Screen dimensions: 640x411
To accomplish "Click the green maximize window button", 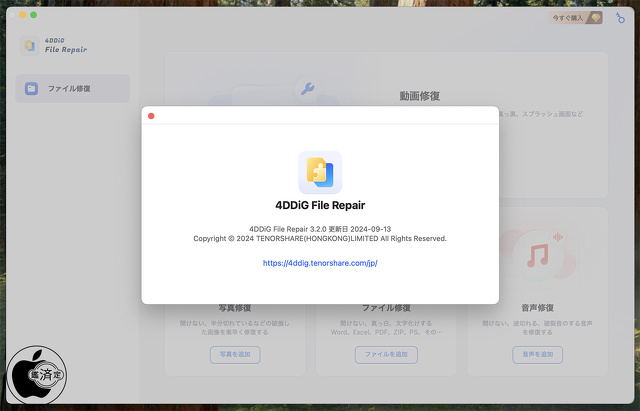I will click(x=33, y=15).
